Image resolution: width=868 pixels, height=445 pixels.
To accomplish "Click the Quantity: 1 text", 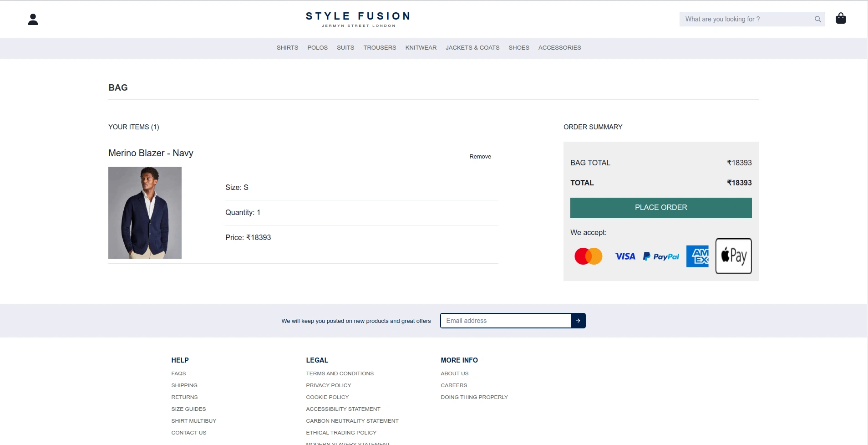I will point(243,213).
